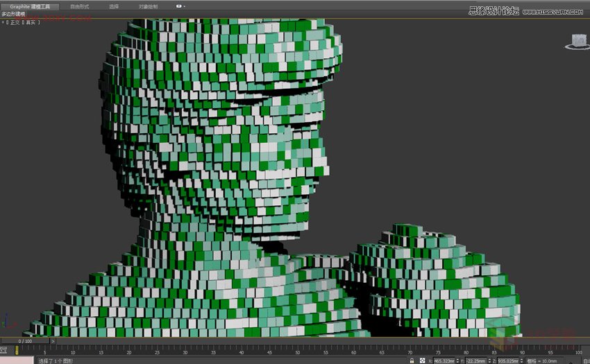Click the pink MAXScript listener box

[17, 361]
